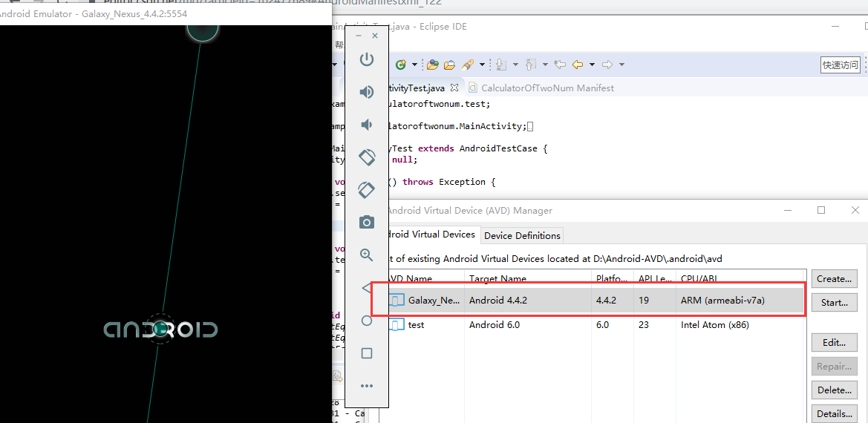The height and width of the screenshot is (423, 868).
Task: Click the Details... button in AVD Manager
Action: [835, 413]
